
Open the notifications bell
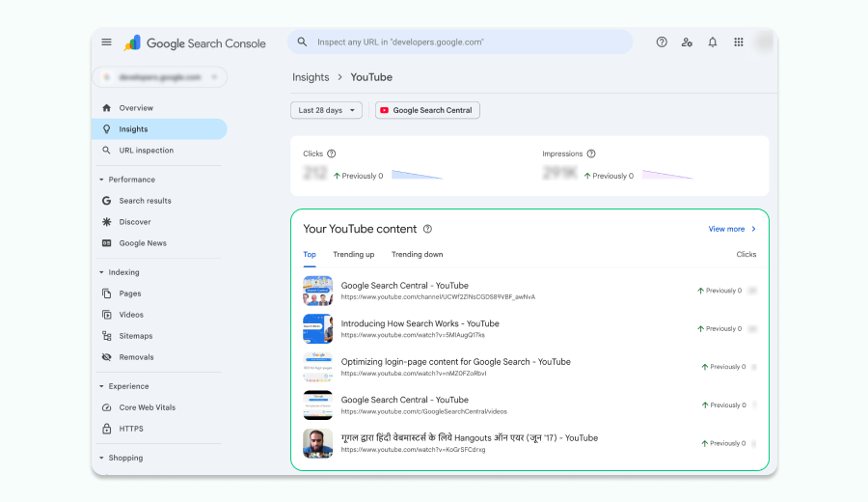(713, 42)
